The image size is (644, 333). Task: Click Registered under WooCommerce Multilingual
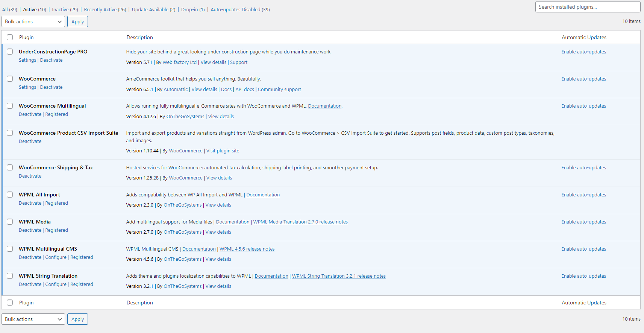coord(57,114)
